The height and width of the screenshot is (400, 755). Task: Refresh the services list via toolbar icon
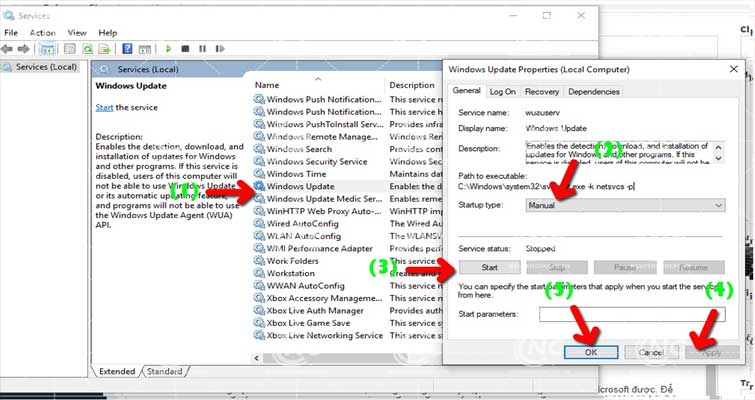(x=88, y=49)
